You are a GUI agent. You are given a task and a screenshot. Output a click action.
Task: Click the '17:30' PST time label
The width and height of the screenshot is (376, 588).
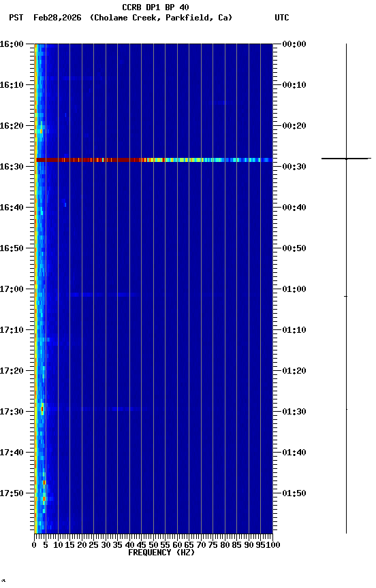[x=12, y=412]
